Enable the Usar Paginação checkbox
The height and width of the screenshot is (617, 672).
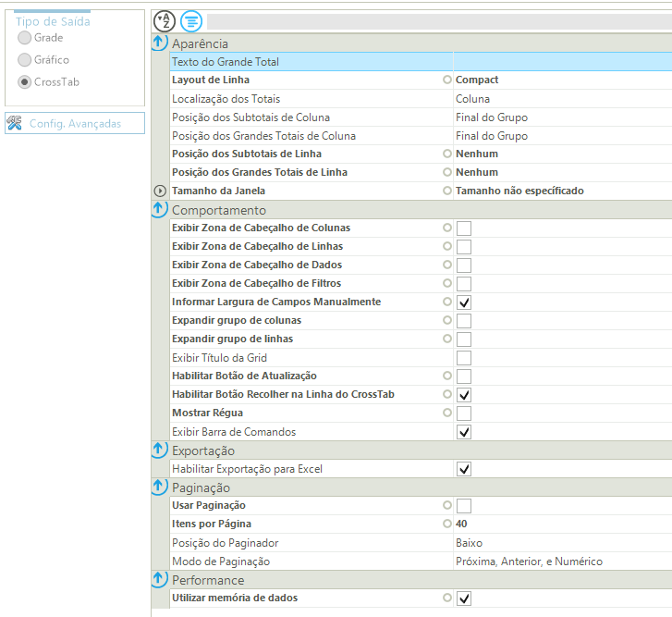tap(464, 506)
